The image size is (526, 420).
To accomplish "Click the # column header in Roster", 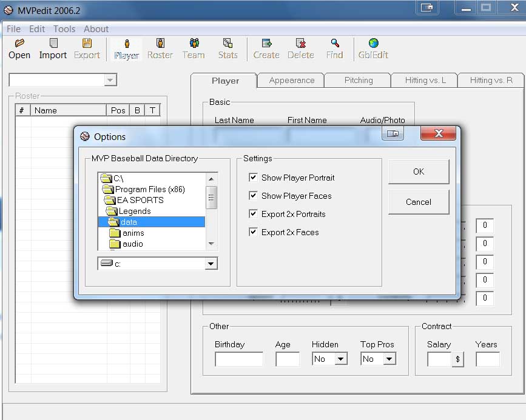I will 23,110.
